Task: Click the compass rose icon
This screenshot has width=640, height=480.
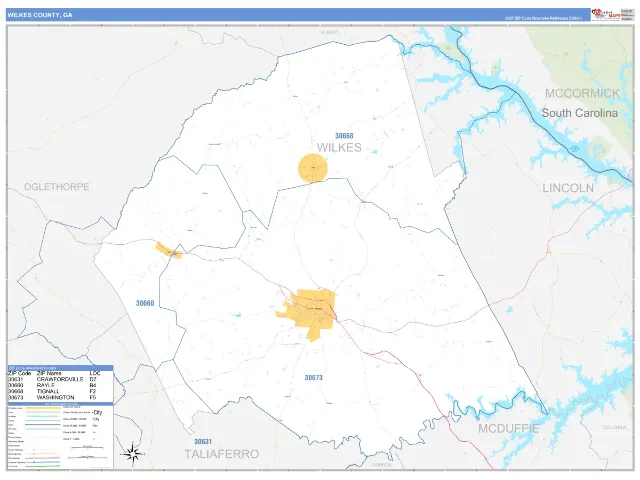Action: point(132,453)
